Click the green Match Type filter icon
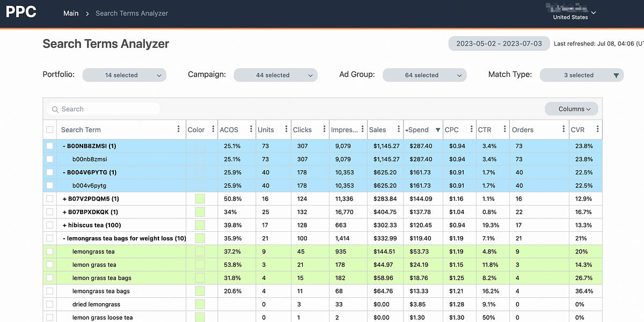The height and width of the screenshot is (322, 644). coord(616,76)
